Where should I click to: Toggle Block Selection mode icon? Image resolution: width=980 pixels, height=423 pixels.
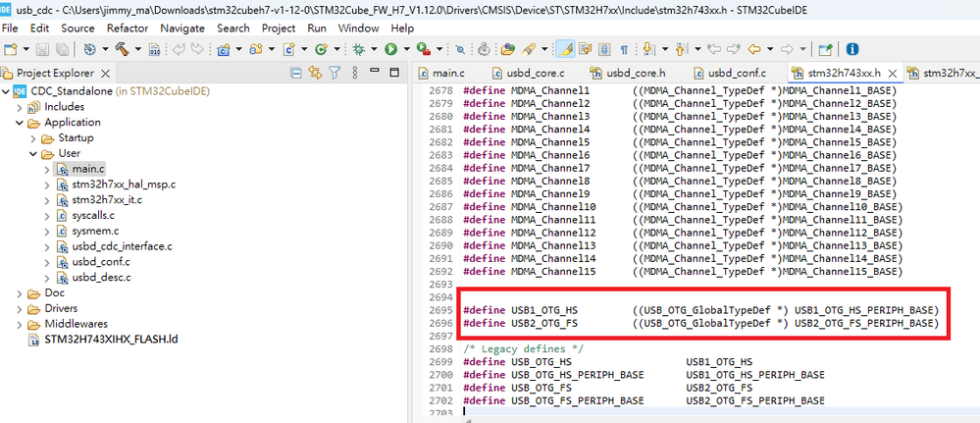coord(603,49)
